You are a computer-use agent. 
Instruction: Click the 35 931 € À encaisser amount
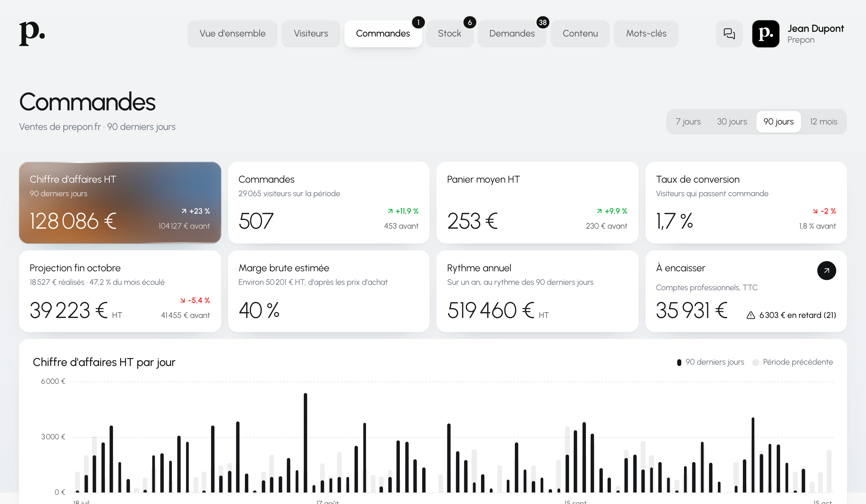coord(692,310)
